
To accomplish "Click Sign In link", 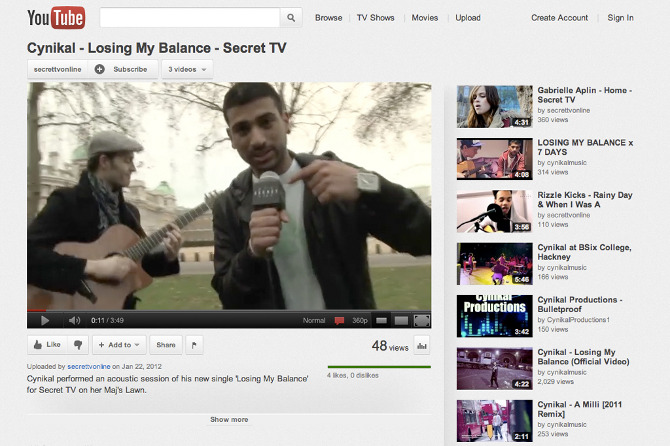I will coord(620,18).
